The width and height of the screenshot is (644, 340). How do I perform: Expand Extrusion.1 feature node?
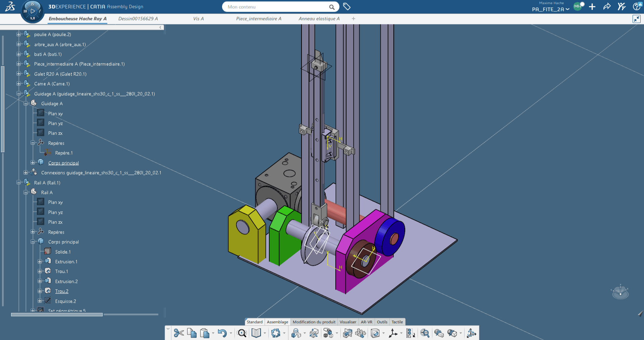tap(40, 261)
